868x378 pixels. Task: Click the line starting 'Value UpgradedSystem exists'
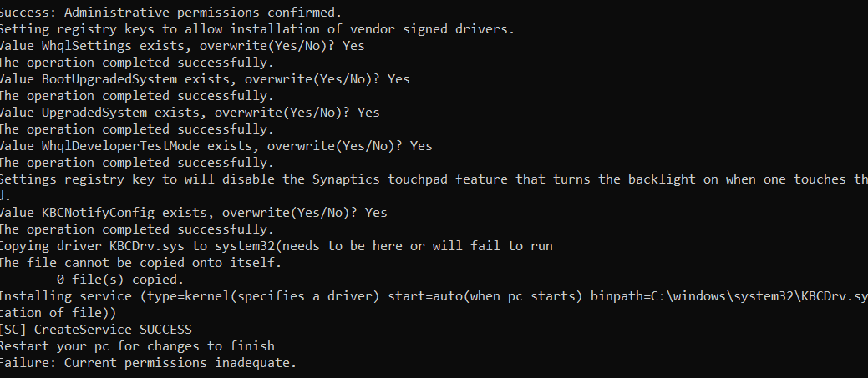pos(188,113)
